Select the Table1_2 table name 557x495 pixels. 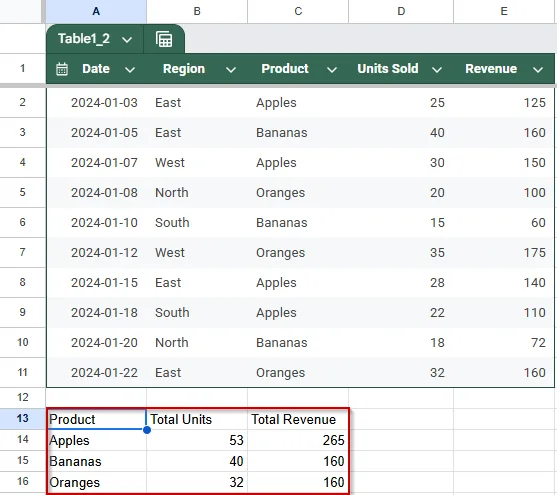tap(84, 38)
